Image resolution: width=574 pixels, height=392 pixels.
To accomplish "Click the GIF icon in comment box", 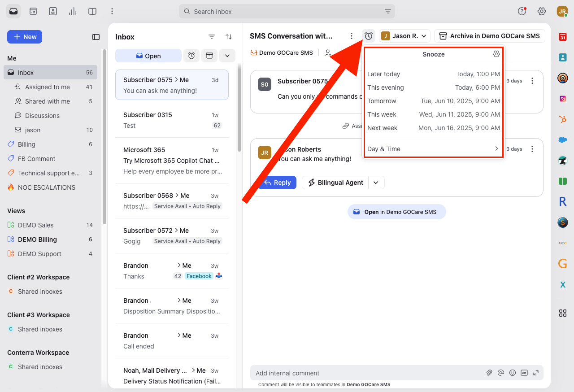I will (524, 373).
